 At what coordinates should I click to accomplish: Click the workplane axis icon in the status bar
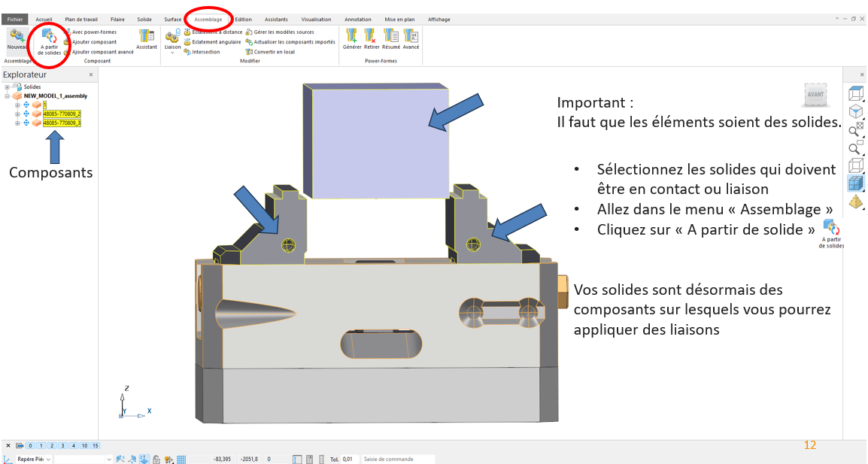pos(8,459)
